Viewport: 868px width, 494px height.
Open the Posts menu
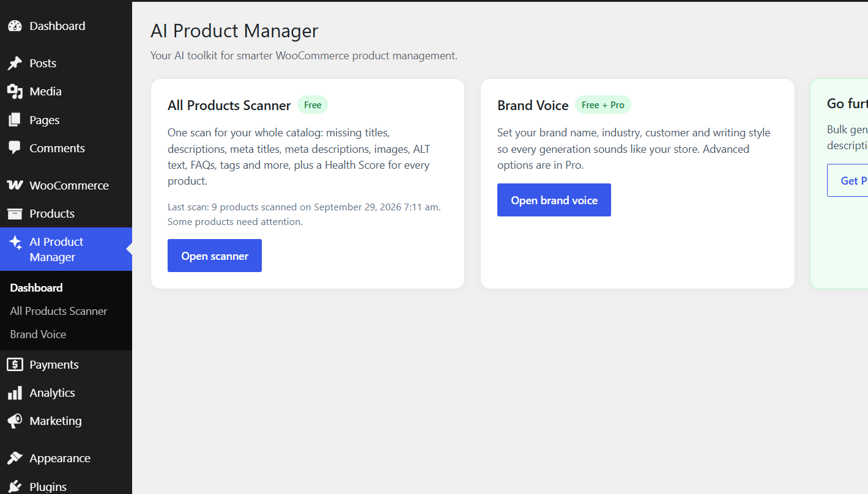[66, 64]
